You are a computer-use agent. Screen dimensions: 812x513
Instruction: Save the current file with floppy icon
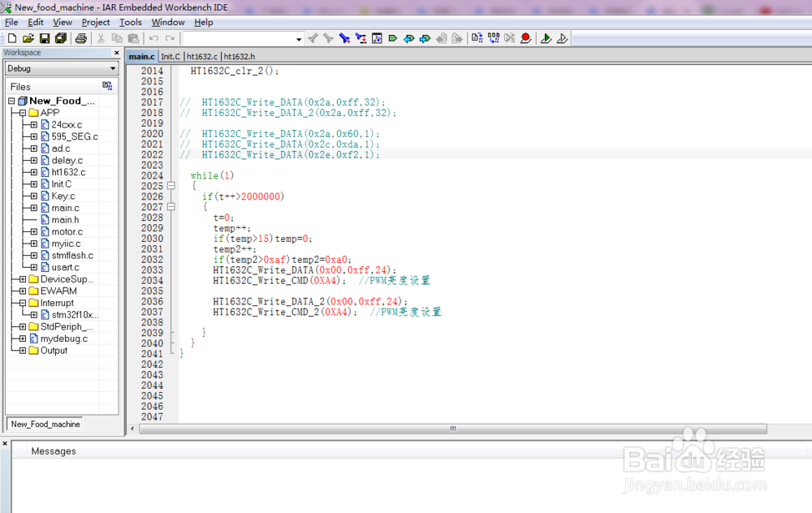(45, 38)
